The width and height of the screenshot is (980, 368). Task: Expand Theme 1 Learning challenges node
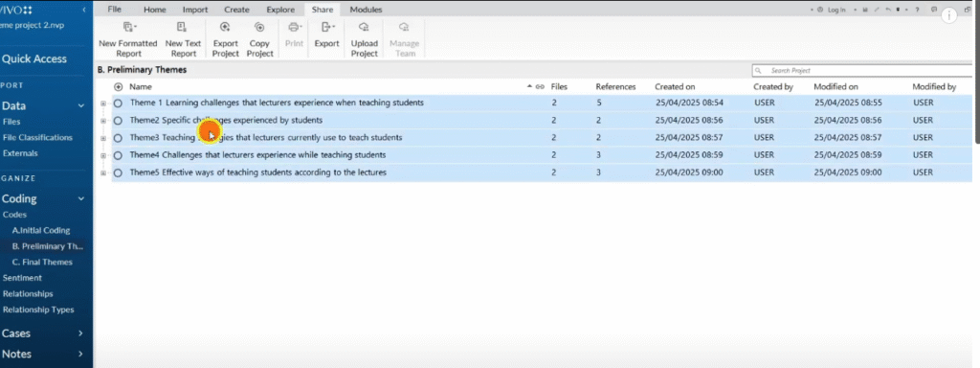click(103, 103)
